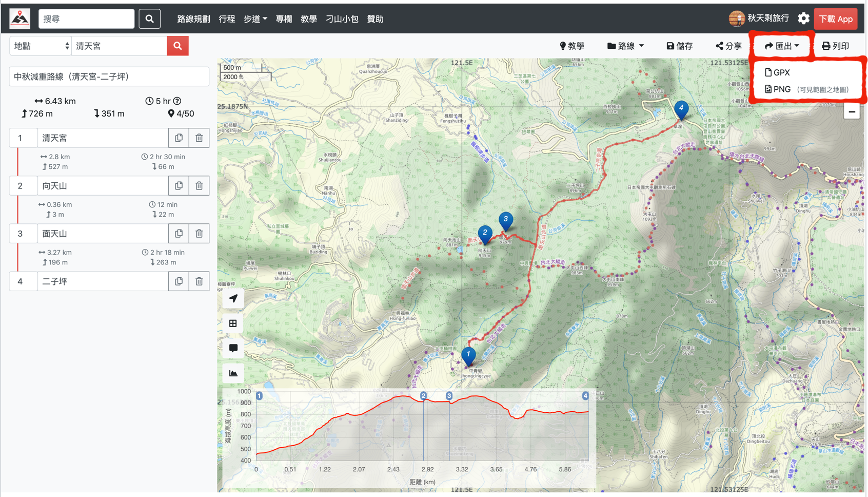Click the 列印 print button
Screen dimensions: 868x497
836,46
